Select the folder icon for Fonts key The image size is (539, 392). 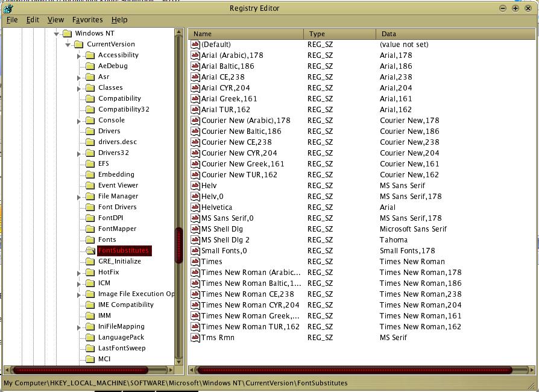[x=90, y=240]
